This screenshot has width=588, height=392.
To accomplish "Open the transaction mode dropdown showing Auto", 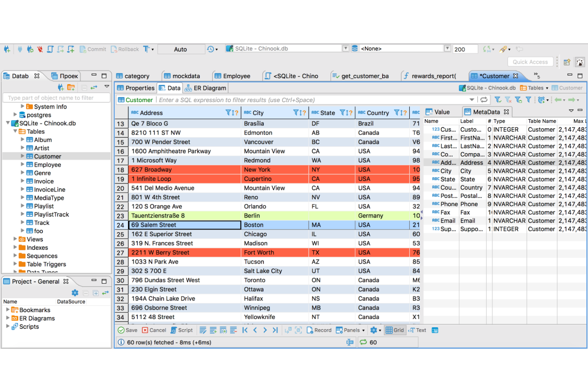I will tap(181, 49).
